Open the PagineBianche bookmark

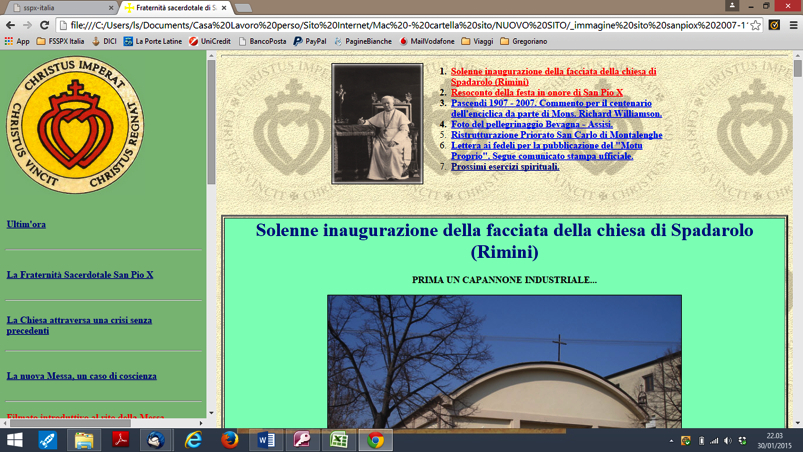(x=363, y=41)
